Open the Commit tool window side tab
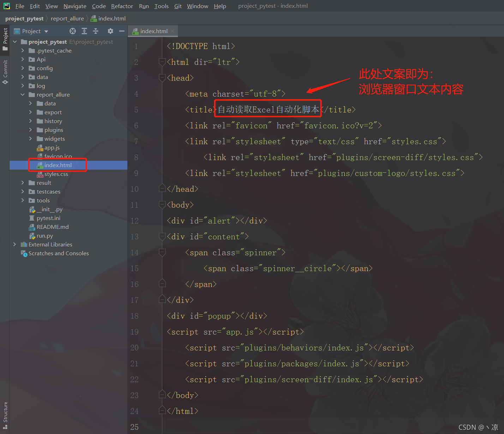504x434 pixels. [5, 72]
